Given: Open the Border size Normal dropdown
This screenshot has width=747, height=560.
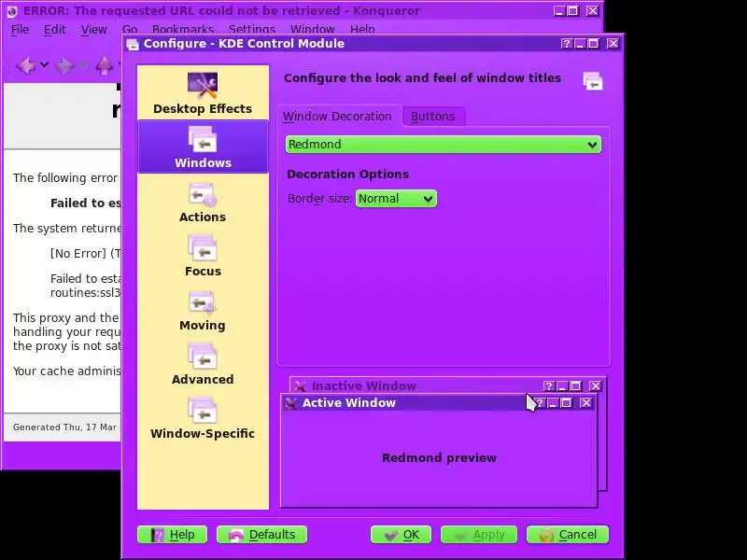Looking at the screenshot, I should click(x=396, y=199).
